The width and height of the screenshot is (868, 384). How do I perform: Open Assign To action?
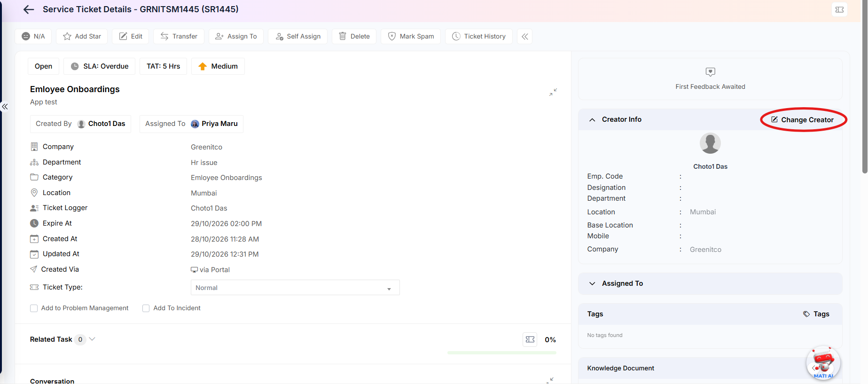point(236,36)
